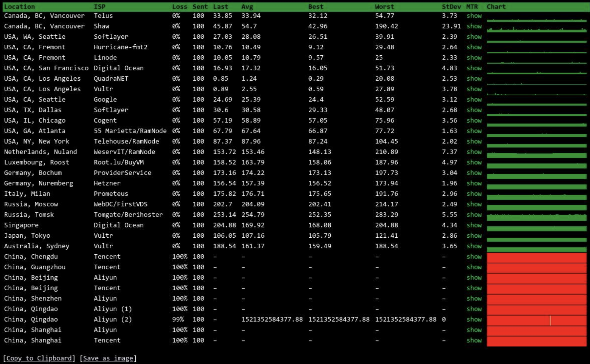Click Save as image link
590x364 pixels.
pos(108,358)
